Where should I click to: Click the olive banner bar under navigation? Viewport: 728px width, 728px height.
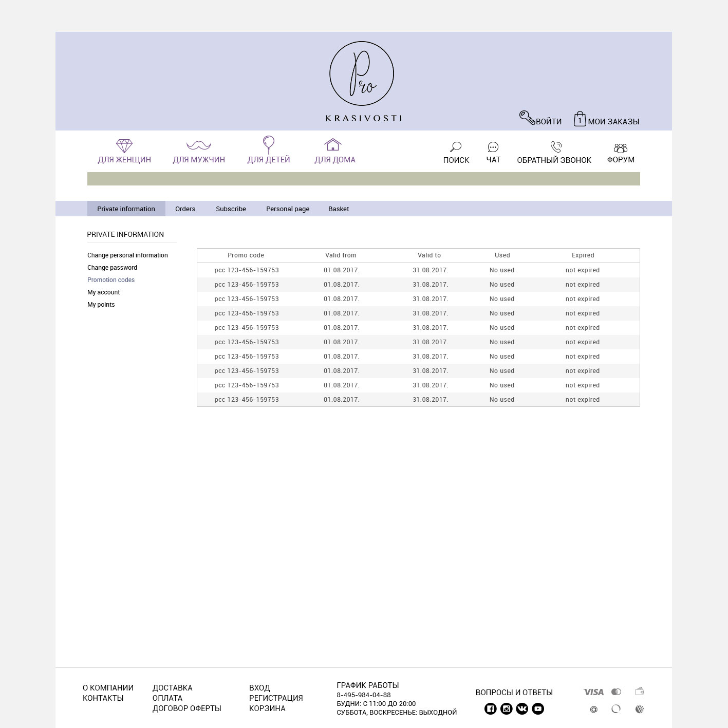364,179
